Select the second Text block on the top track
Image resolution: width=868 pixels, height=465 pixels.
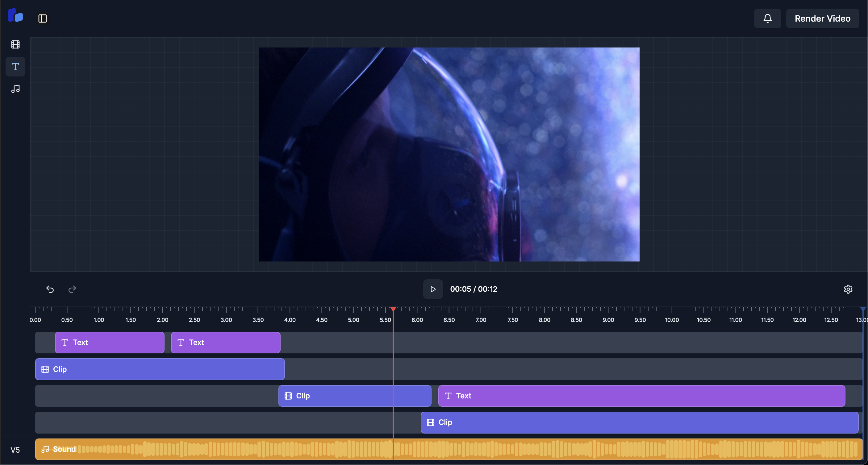[x=225, y=343]
